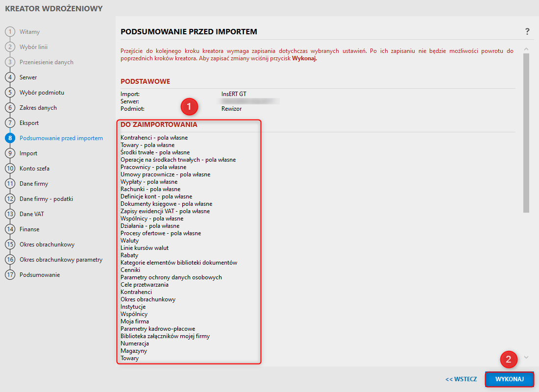Viewport: 539px width, 392px height.
Task: Click step 6 circle icon for Zakres danych
Action: (x=10, y=108)
